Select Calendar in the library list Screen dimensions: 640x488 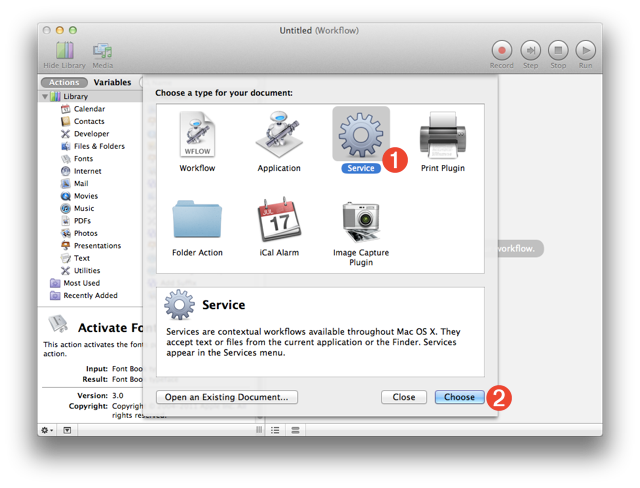[x=89, y=109]
